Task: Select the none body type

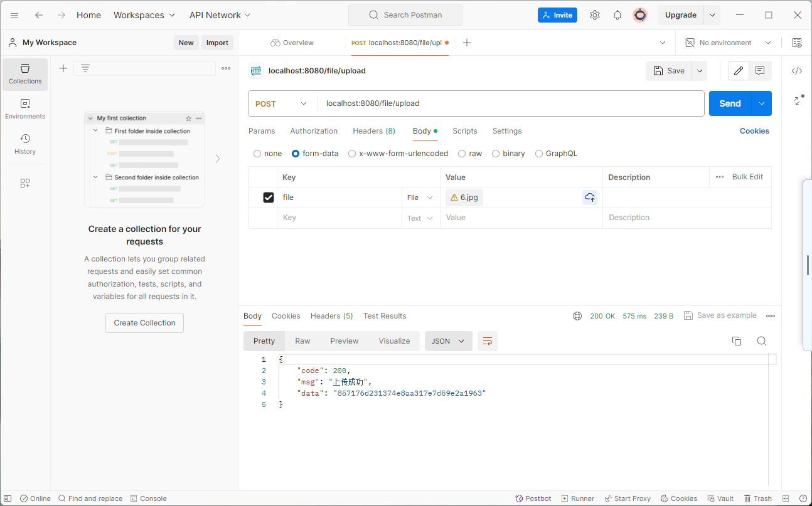Action: click(x=257, y=154)
